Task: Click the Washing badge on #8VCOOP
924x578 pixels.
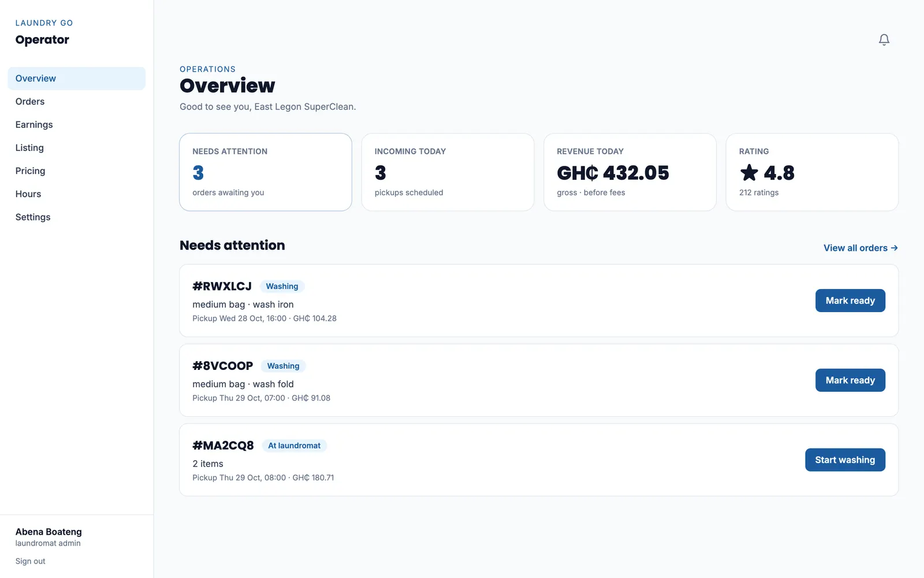Action: tap(283, 366)
